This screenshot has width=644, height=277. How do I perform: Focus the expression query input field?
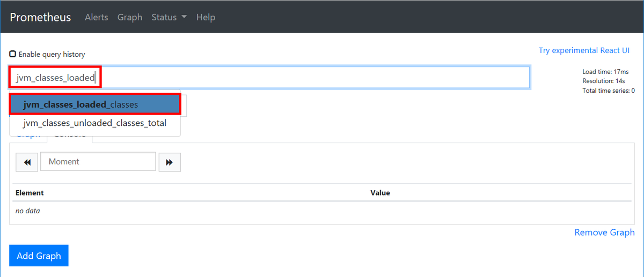click(269, 78)
